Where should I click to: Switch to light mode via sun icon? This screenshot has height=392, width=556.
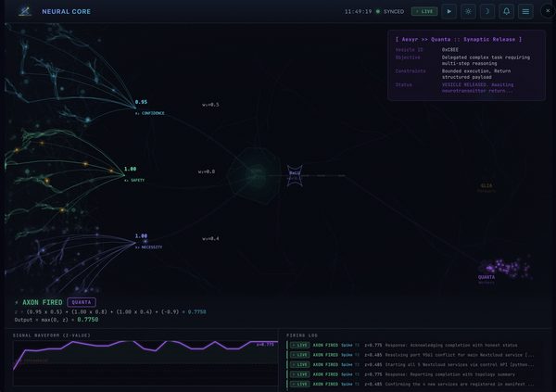click(x=468, y=11)
